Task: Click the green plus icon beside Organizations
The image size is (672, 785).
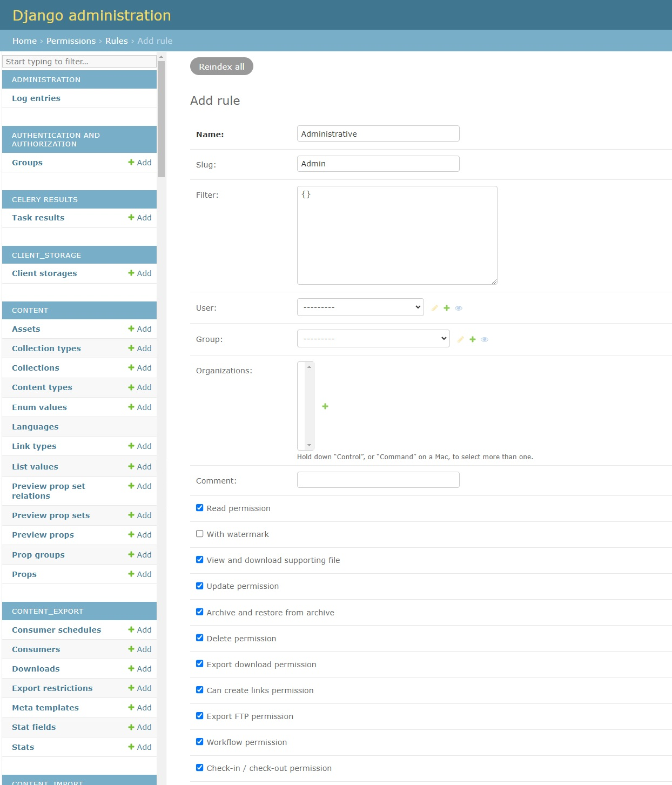Action: (325, 406)
